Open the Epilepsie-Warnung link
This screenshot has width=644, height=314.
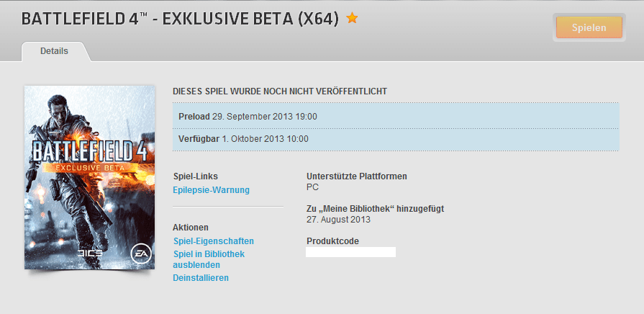[x=211, y=190]
